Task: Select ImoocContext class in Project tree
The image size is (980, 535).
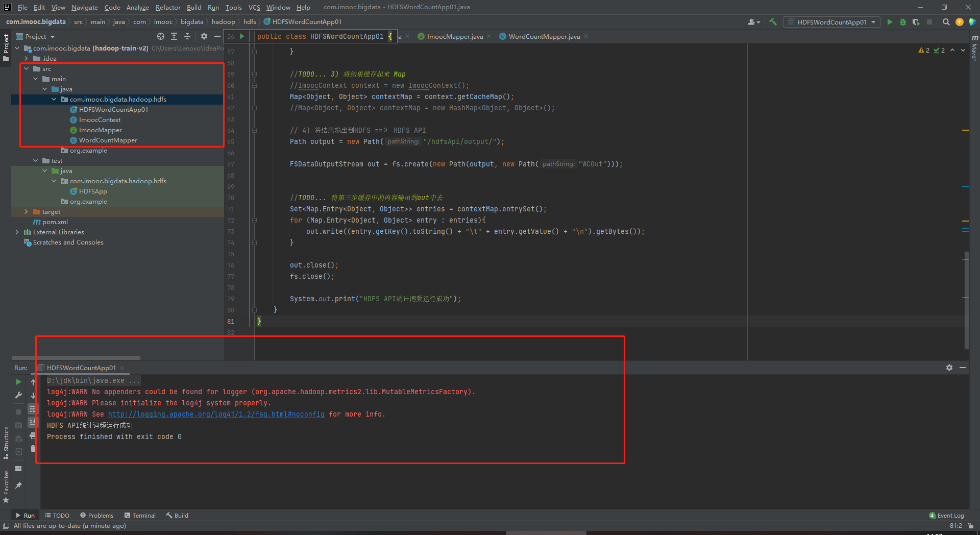Action: tap(100, 119)
